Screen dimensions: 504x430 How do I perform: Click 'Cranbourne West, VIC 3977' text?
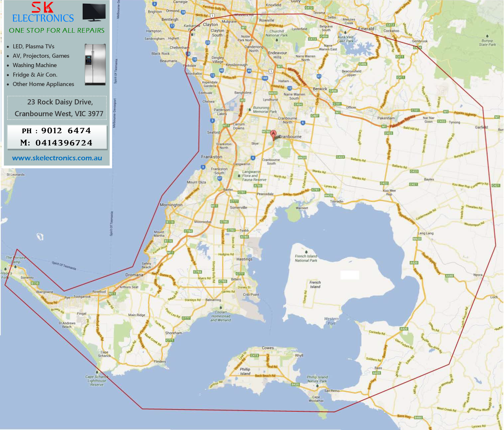click(59, 114)
